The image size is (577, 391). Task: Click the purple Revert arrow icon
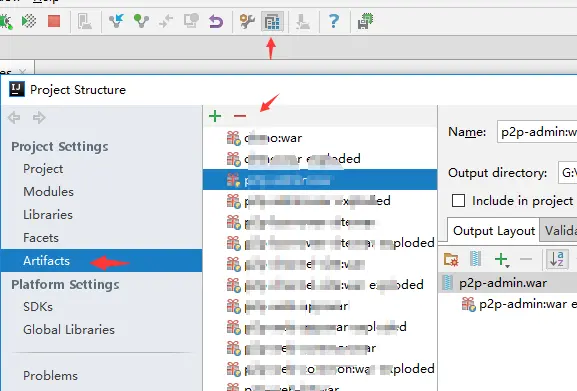pyautogui.click(x=216, y=21)
